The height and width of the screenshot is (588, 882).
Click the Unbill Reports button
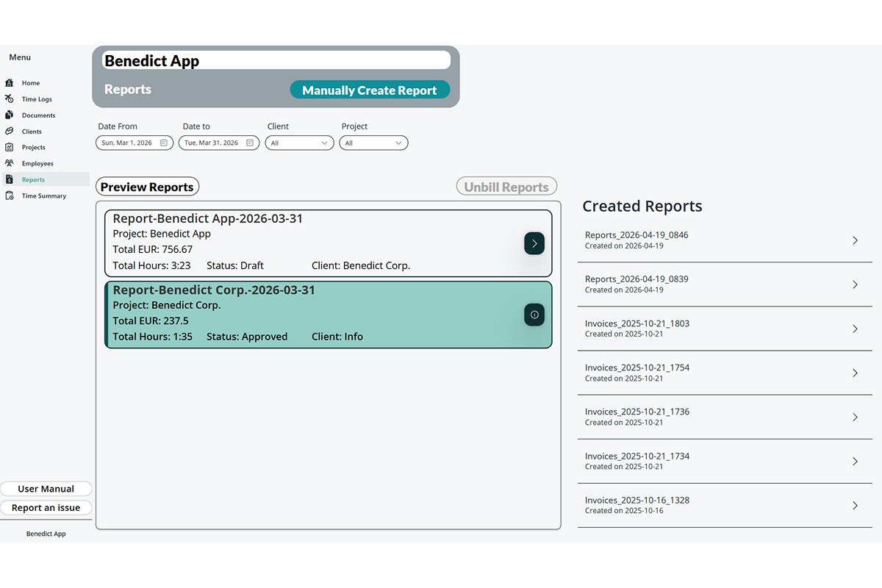[506, 187]
